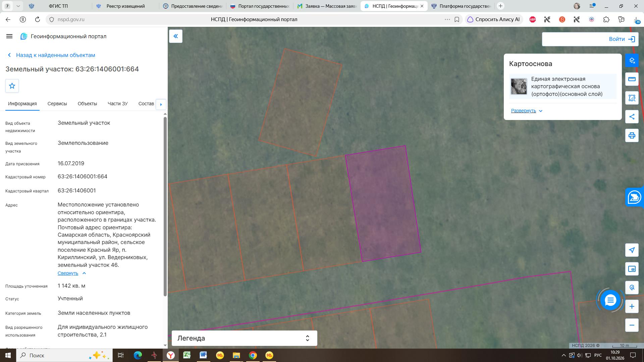Reload the page in the browser
The width and height of the screenshot is (644, 362).
[x=38, y=19]
